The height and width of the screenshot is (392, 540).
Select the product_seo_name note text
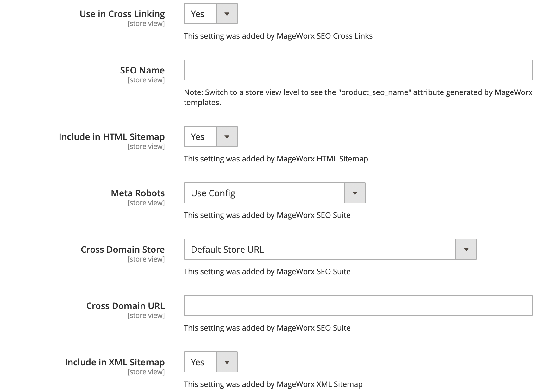(x=358, y=97)
